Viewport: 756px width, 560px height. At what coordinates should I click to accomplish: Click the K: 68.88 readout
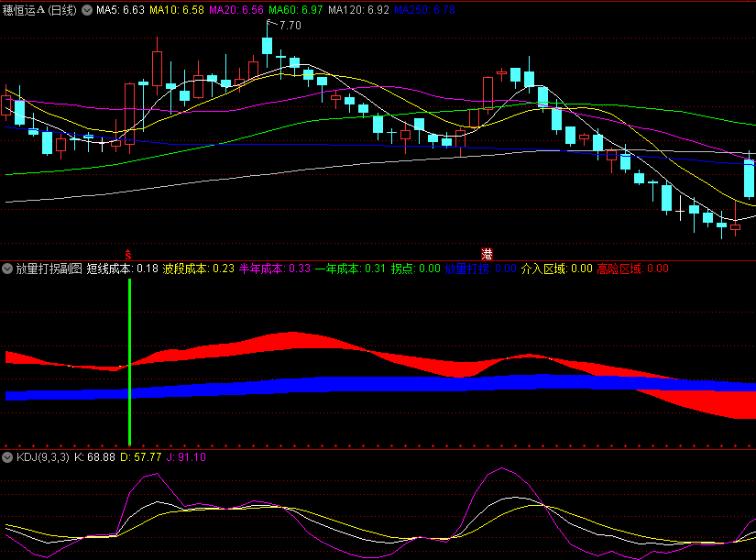pos(94,457)
